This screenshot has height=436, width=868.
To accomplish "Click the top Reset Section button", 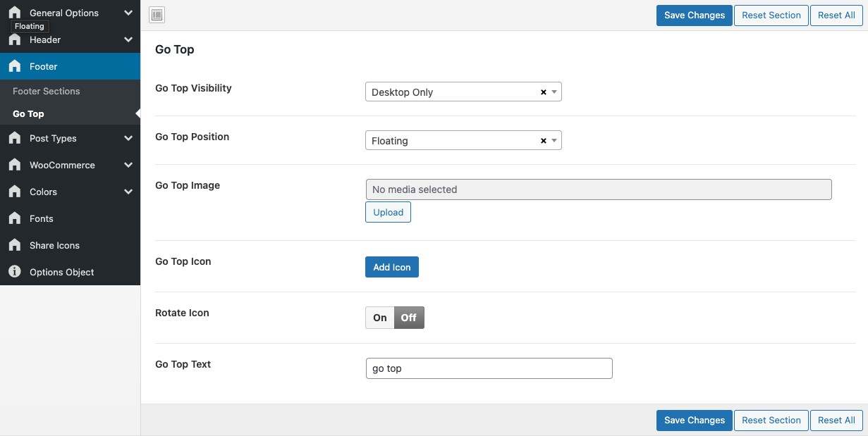I will (771, 15).
